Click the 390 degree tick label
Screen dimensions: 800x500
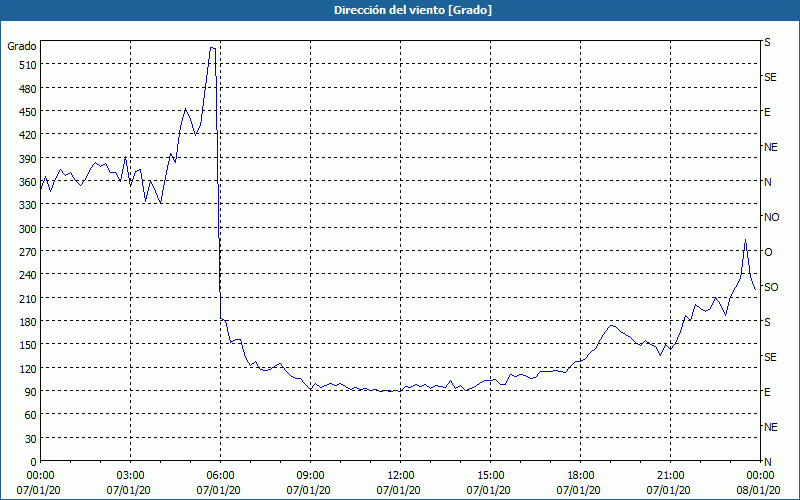pos(28,159)
